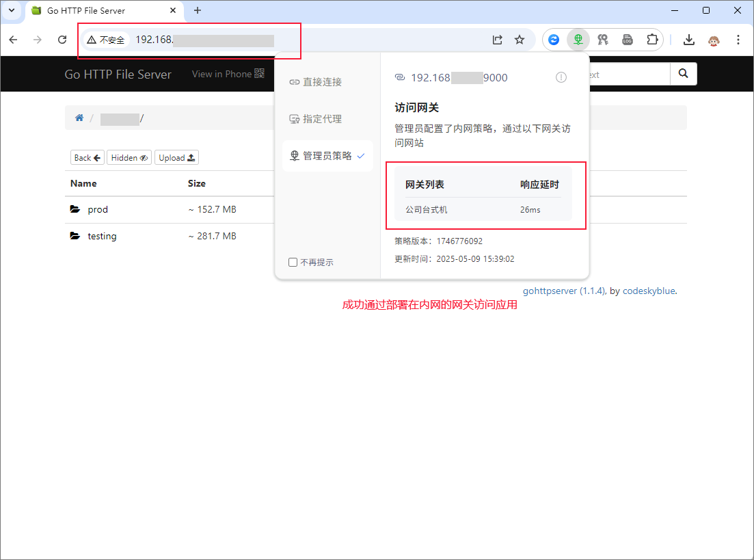Click the 26ms latency value
754x560 pixels.
pyautogui.click(x=530, y=210)
